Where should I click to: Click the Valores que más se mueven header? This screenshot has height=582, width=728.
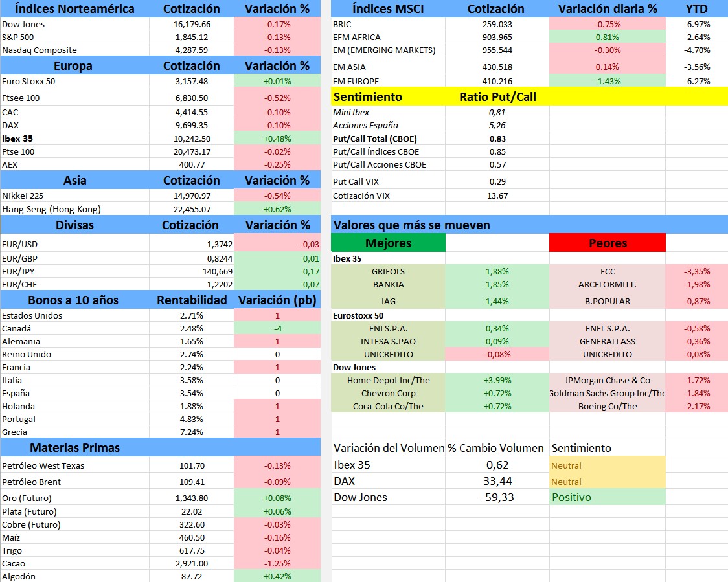click(x=529, y=225)
